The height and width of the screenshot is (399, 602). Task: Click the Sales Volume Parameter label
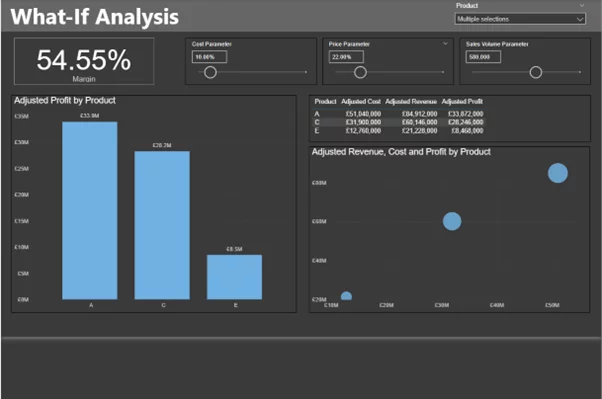pos(497,44)
